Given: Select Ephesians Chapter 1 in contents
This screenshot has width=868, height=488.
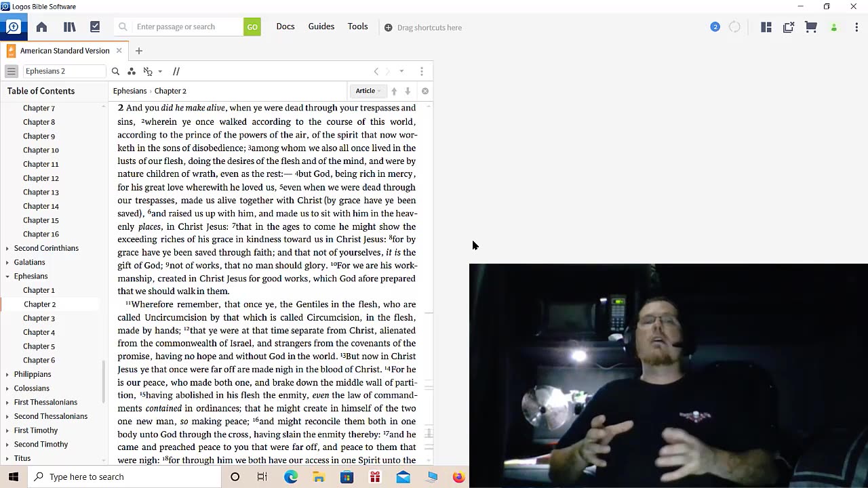Looking at the screenshot, I should pyautogui.click(x=39, y=290).
